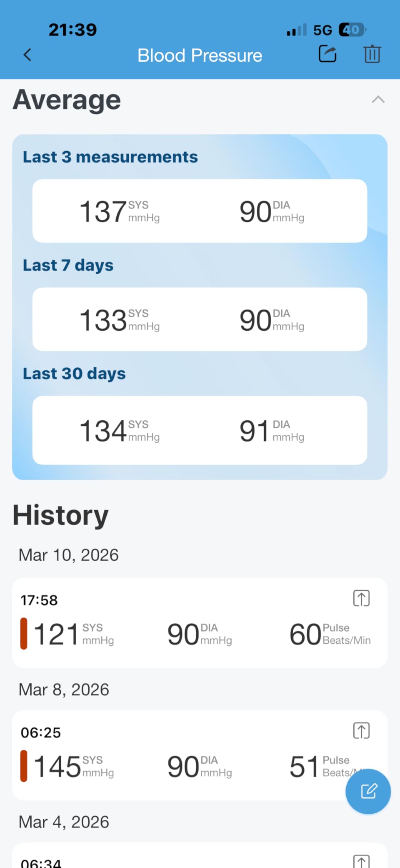Tap the Average section heading
The height and width of the screenshot is (868, 400).
67,100
